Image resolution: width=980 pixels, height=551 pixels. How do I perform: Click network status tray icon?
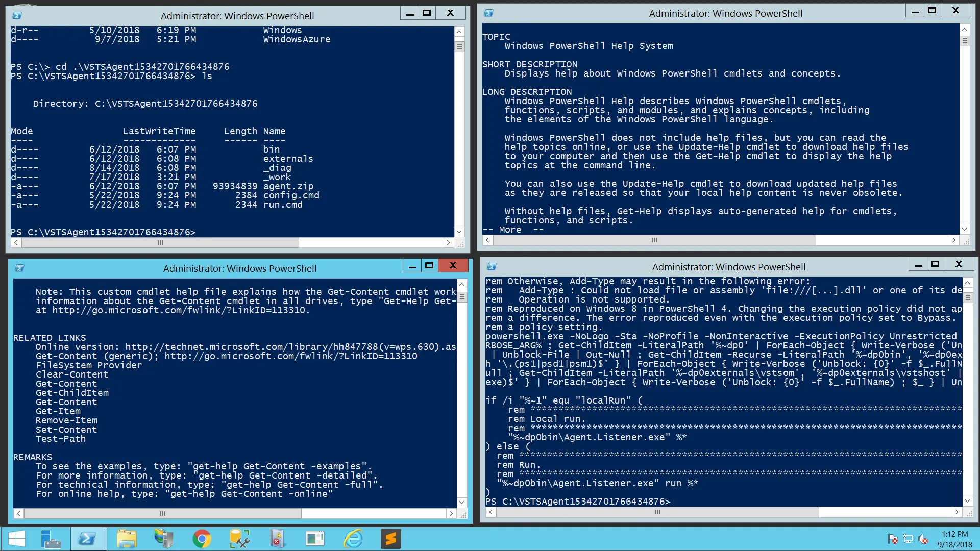coord(908,539)
